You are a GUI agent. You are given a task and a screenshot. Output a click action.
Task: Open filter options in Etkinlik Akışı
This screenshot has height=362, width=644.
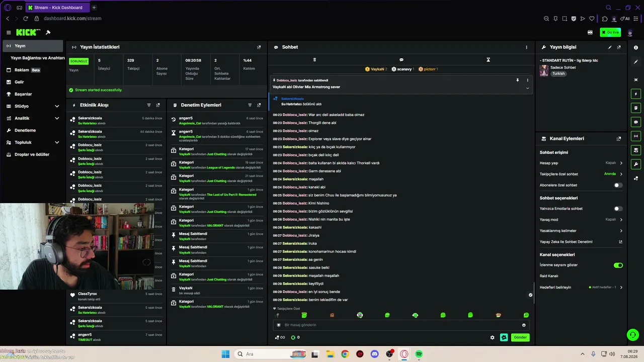tap(149, 105)
